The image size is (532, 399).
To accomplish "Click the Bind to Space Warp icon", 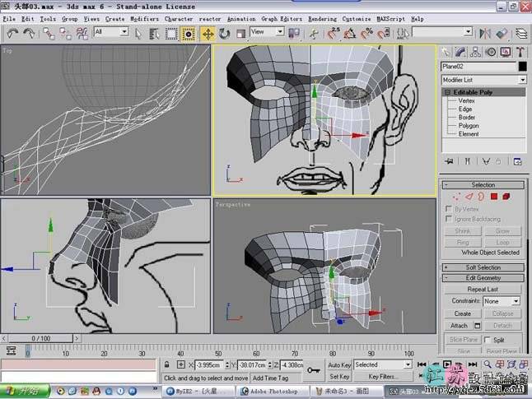I will click(x=82, y=34).
